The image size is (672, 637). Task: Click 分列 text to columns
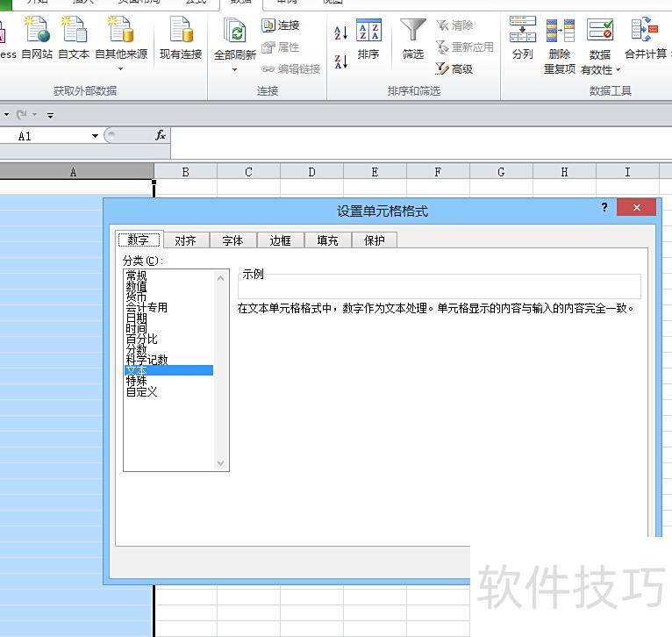coord(523,38)
